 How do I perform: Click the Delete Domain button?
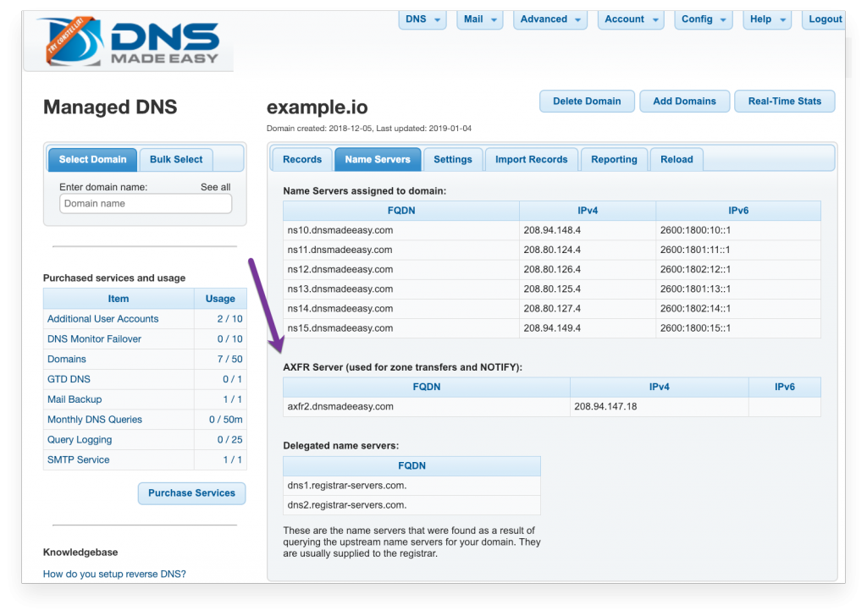tap(587, 101)
